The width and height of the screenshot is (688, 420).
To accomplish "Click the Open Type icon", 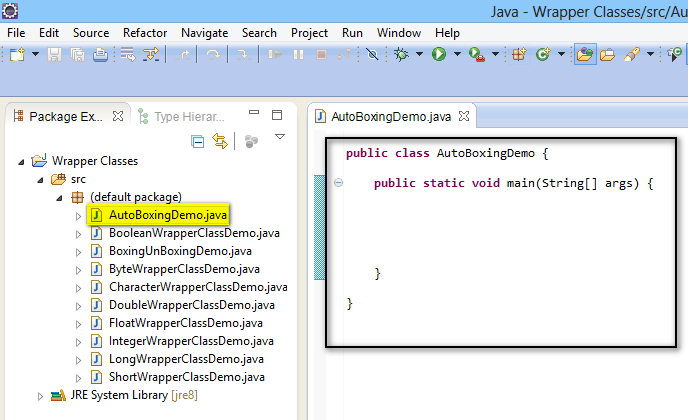I will point(585,54).
